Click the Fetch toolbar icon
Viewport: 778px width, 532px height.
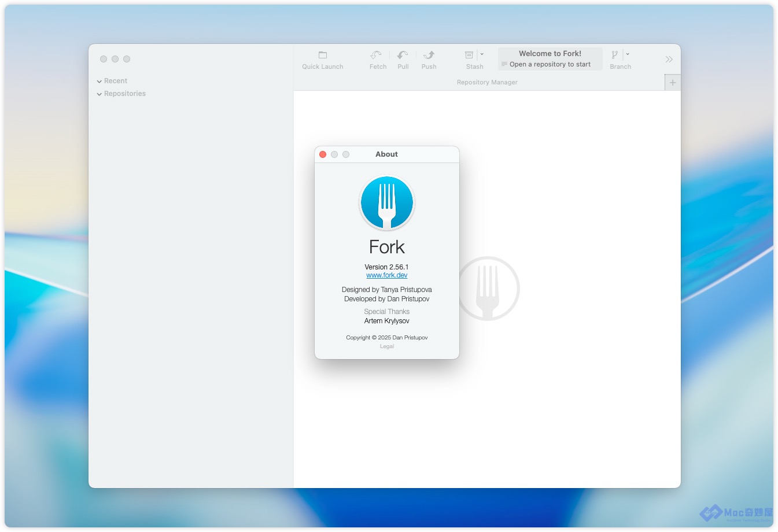pos(377,56)
